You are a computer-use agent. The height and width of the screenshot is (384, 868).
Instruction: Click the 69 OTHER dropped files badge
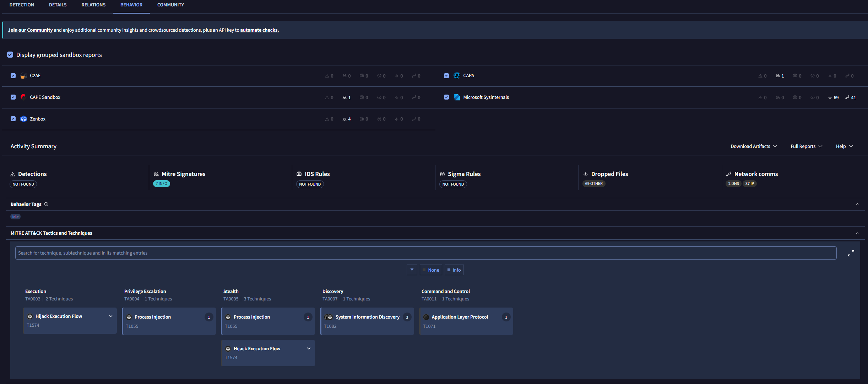pyautogui.click(x=594, y=184)
